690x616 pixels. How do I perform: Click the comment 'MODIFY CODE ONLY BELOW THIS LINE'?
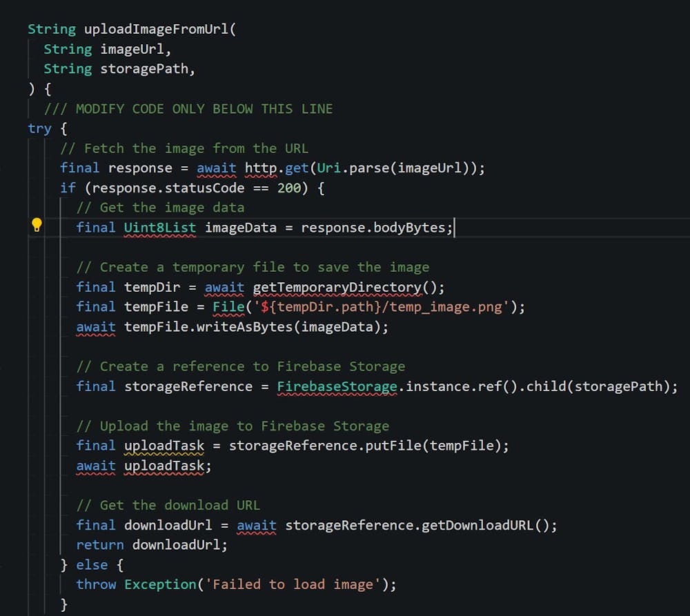pos(204,109)
